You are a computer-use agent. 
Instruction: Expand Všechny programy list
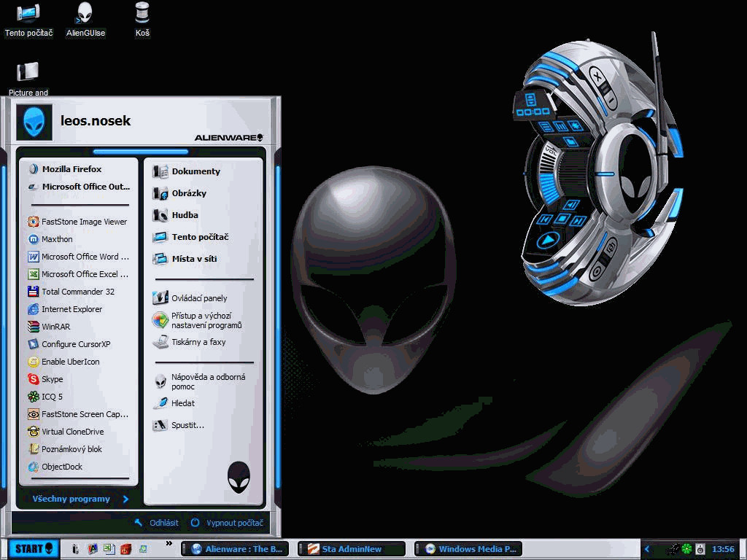(x=80, y=499)
